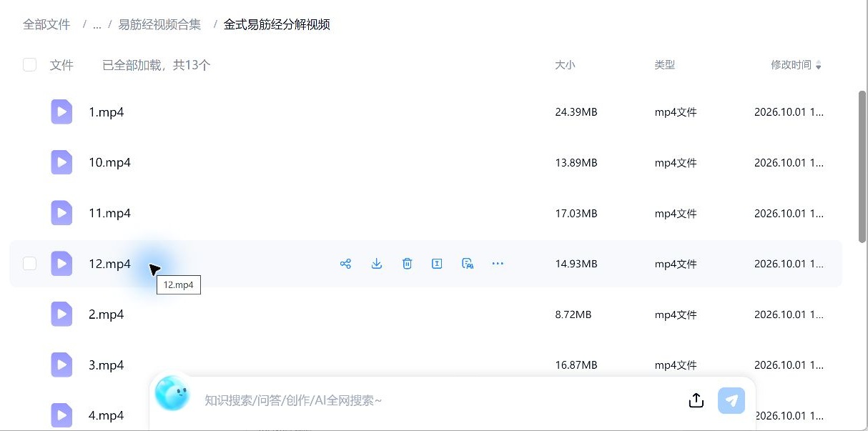
Task: Toggle the select-all checkbox in the header
Action: point(29,65)
